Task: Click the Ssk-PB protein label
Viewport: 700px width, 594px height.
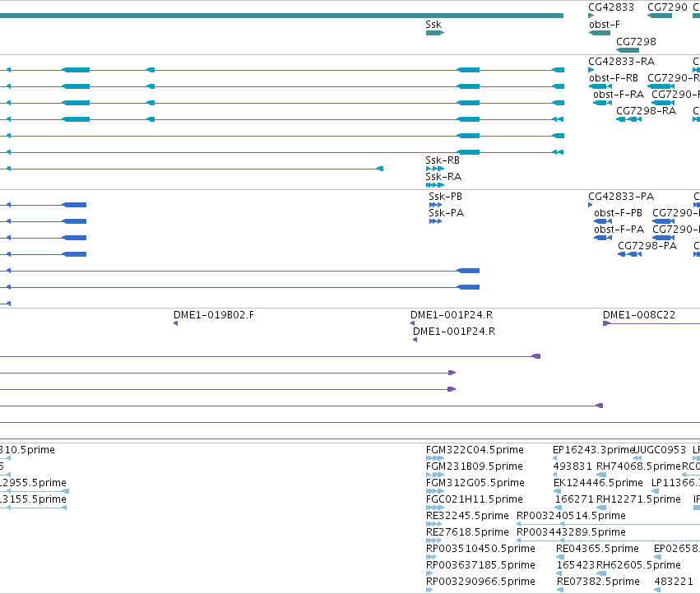Action: click(445, 197)
